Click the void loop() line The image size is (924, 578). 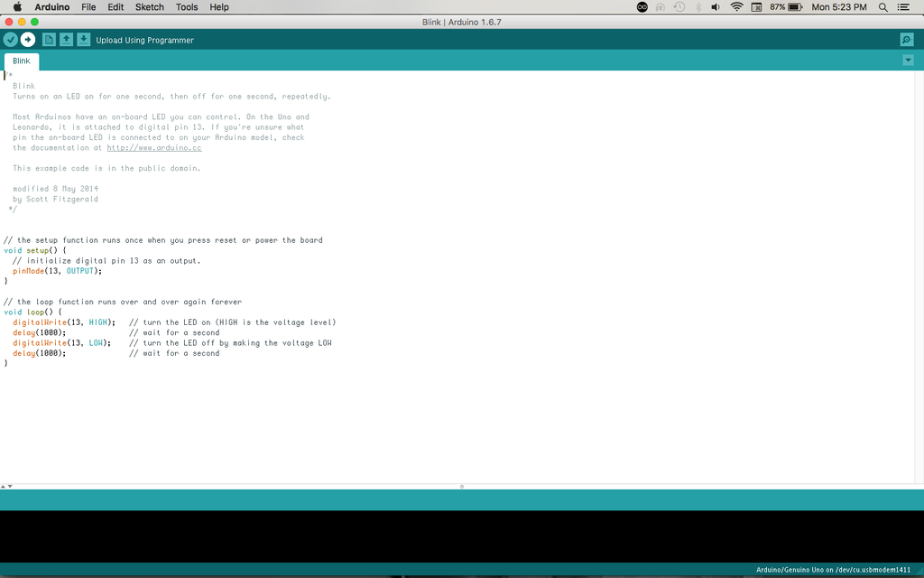point(32,312)
